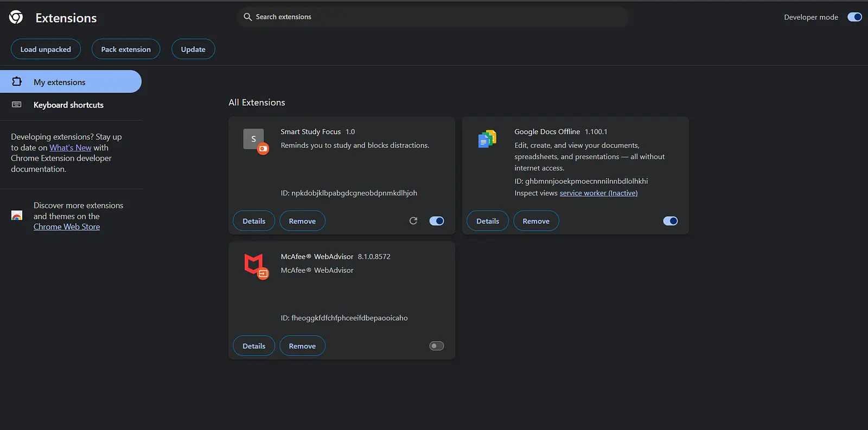Open Keyboard shortcuts in the sidebar
This screenshot has width=868, height=430.
click(x=68, y=105)
